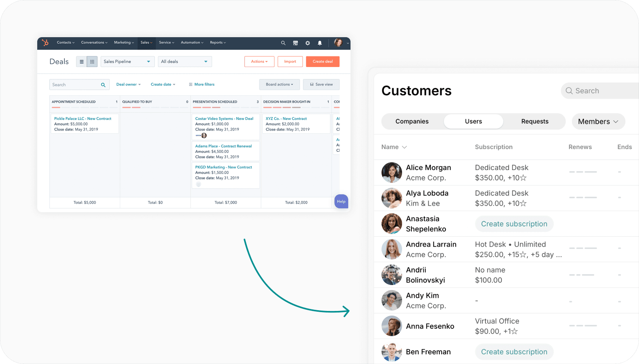Viewport: 639px width, 364px height.
Task: Open the Sales Pipeline dropdown
Action: [127, 61]
